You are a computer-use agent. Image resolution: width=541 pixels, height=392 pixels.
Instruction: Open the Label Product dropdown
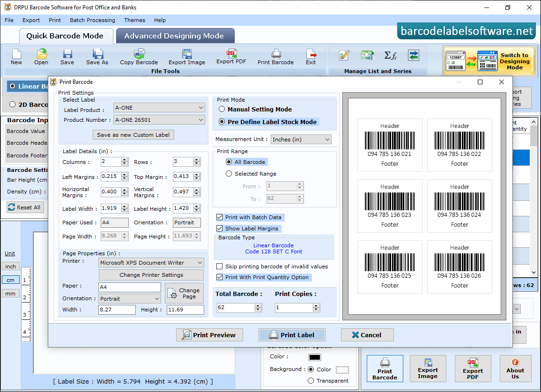pyautogui.click(x=159, y=108)
